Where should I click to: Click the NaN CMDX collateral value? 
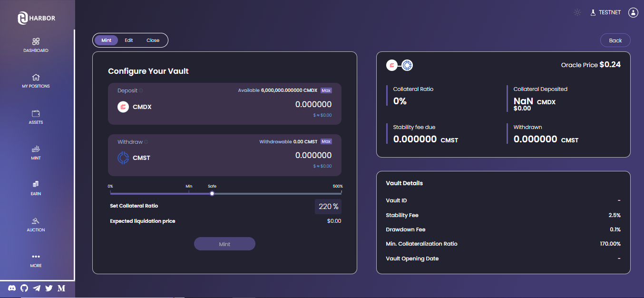point(535,101)
